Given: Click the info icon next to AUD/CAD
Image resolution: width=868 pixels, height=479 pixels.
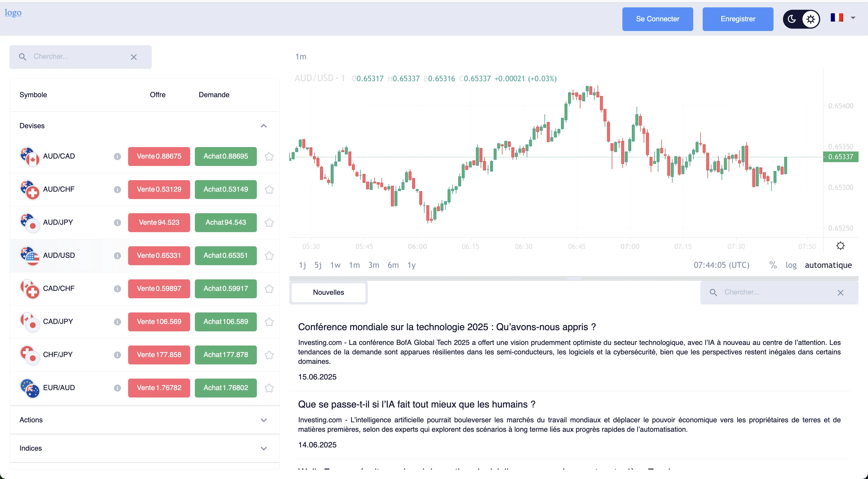Looking at the screenshot, I should click(117, 157).
